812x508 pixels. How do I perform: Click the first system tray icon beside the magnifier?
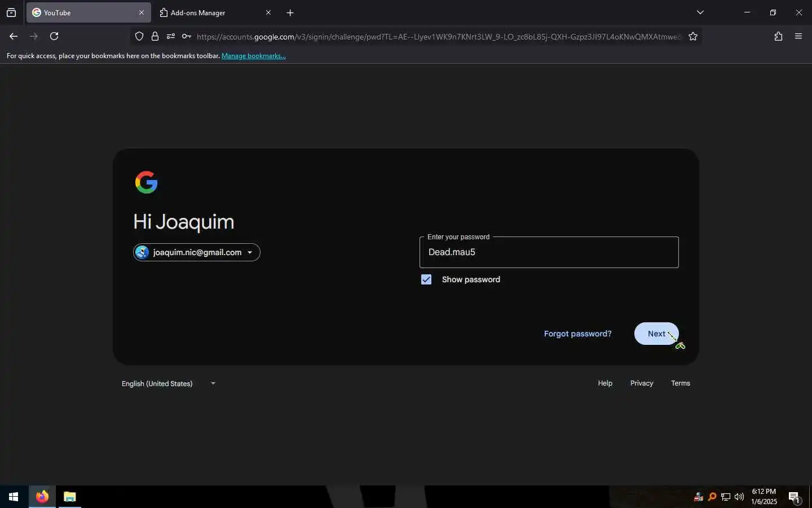(699, 497)
